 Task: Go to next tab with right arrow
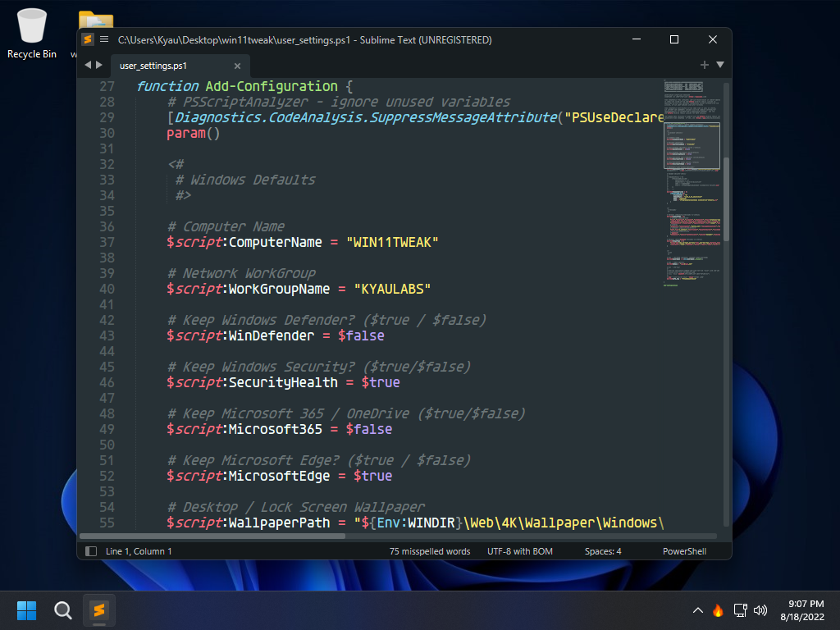tap(99, 65)
